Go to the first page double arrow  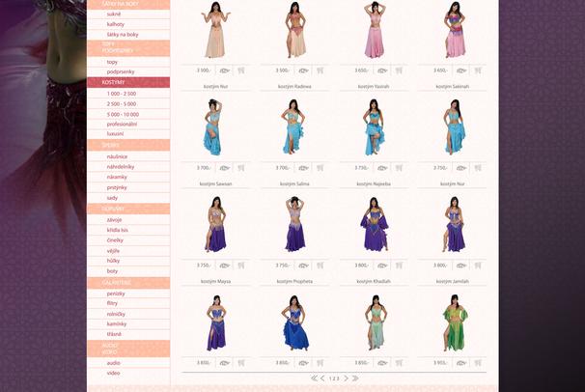coord(314,378)
